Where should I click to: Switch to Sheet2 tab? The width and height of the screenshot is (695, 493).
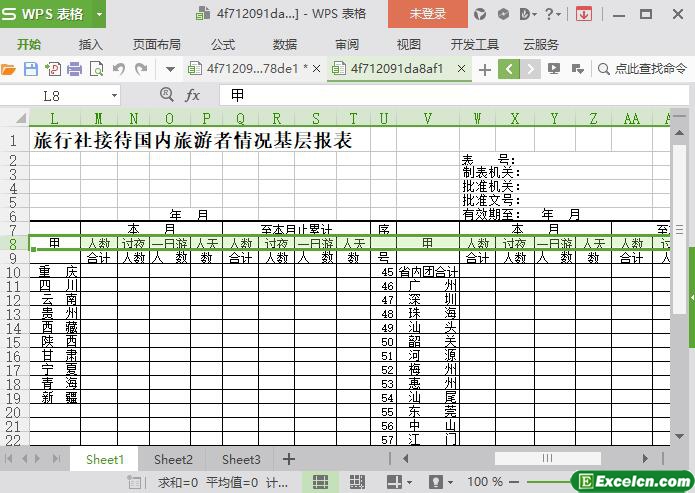click(173, 459)
